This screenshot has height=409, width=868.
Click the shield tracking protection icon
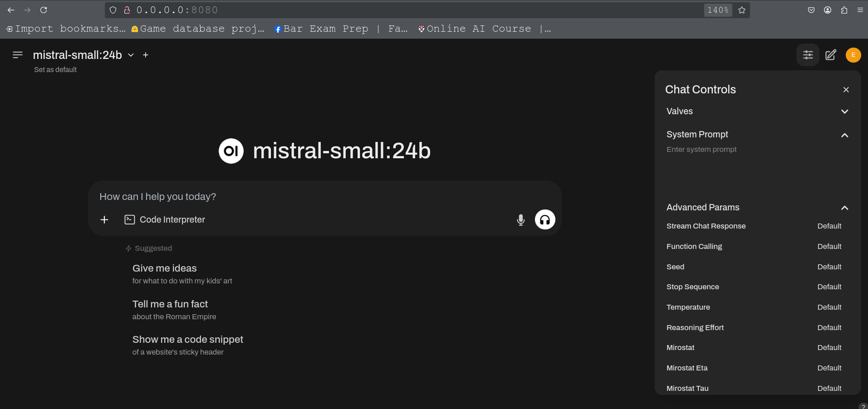113,10
